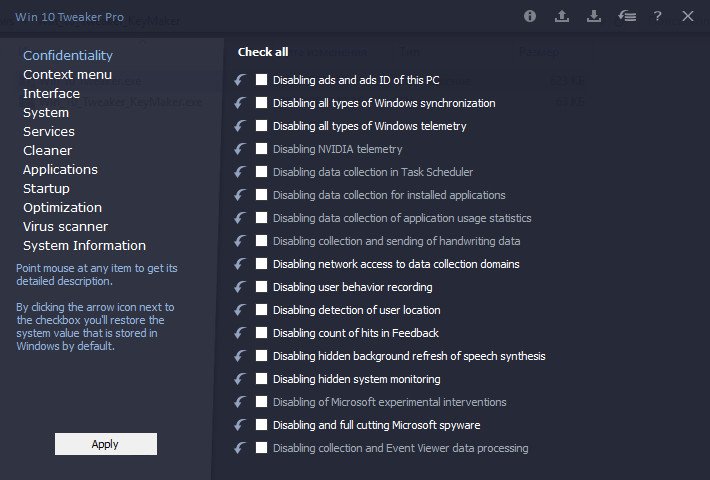Restore default arrow for user location detection

(240, 310)
